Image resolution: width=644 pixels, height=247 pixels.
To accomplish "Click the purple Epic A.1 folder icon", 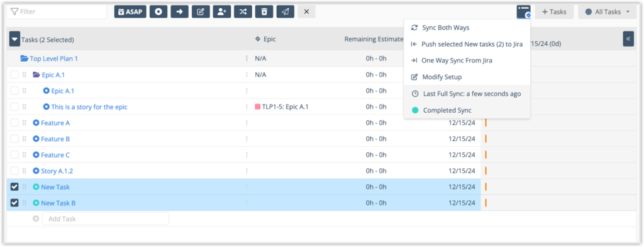I will 36,75.
